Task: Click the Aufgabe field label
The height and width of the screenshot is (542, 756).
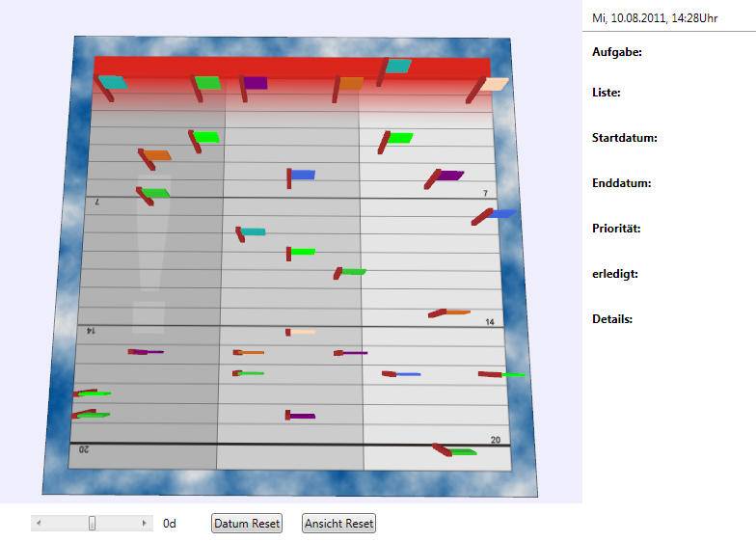Action: click(x=616, y=52)
